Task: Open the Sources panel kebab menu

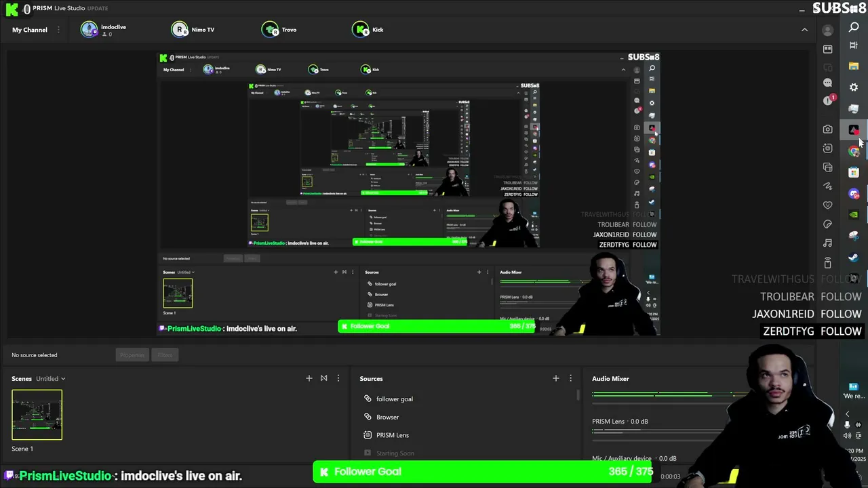Action: point(570,378)
